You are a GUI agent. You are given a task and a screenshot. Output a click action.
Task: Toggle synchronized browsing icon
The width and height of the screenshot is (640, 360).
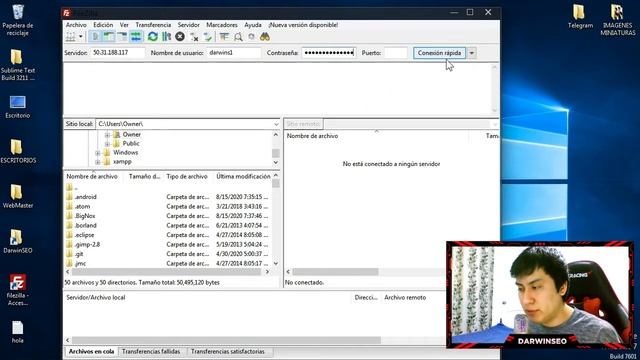point(251,37)
